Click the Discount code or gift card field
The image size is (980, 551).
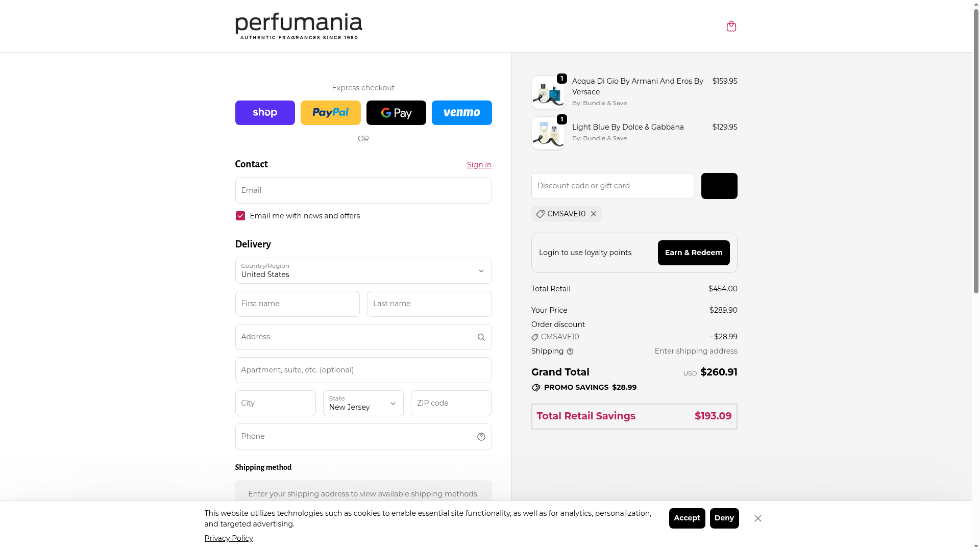[612, 186]
